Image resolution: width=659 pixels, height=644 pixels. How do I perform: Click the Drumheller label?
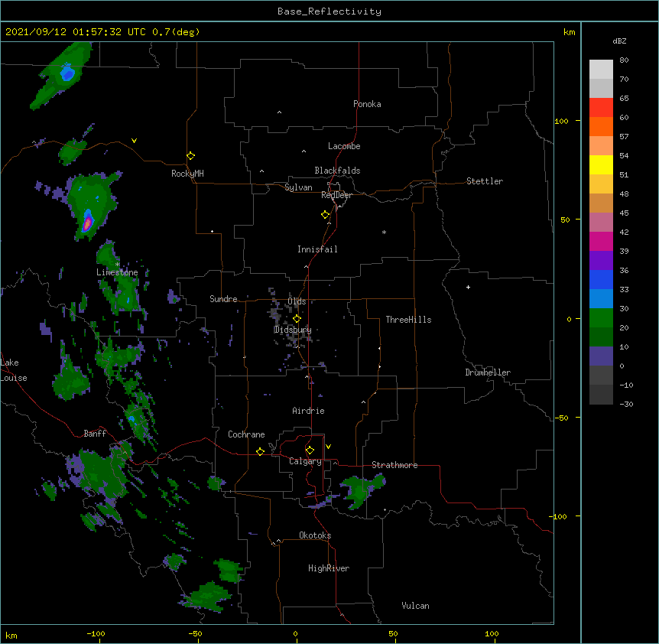(488, 372)
